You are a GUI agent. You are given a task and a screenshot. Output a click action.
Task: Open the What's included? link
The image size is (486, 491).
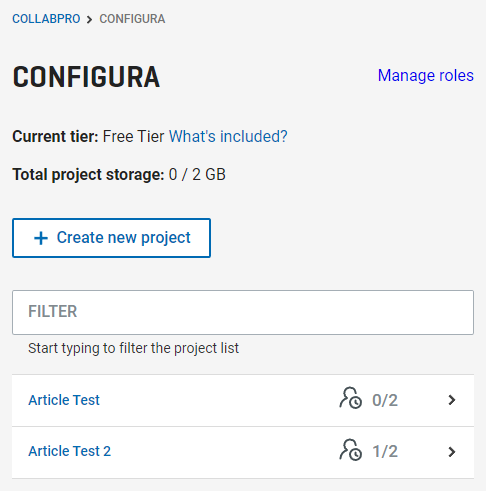coord(228,136)
